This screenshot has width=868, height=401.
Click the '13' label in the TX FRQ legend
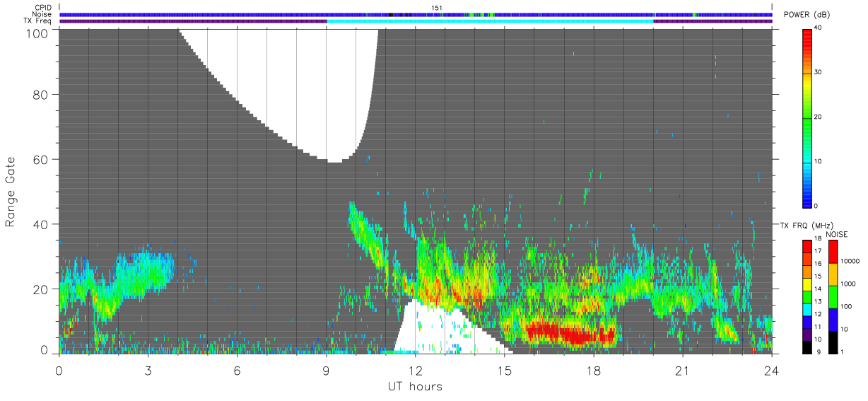pos(818,301)
